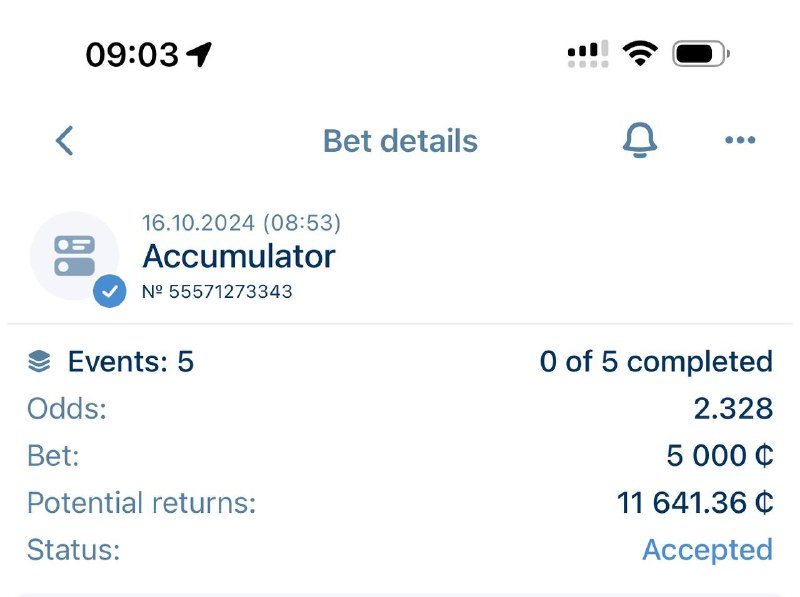
Task: Tap bet number 55571273343
Action: tap(217, 292)
